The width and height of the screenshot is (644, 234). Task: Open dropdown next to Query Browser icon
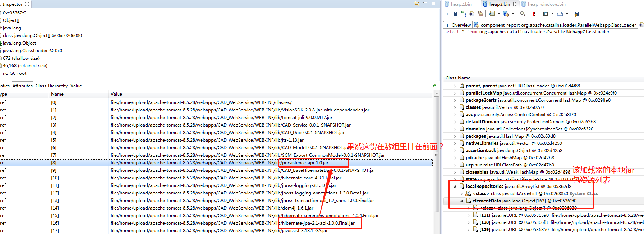click(x=513, y=14)
